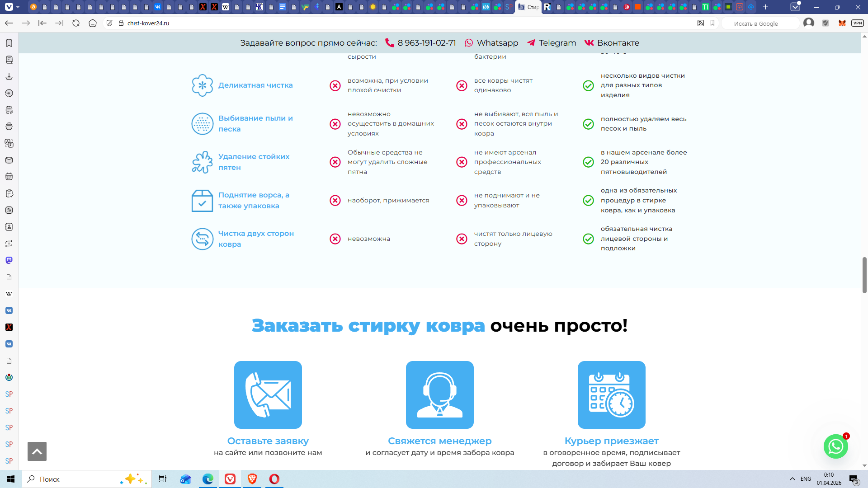Open the closed tabs trash list
The height and width of the screenshot is (488, 868).
[795, 7]
